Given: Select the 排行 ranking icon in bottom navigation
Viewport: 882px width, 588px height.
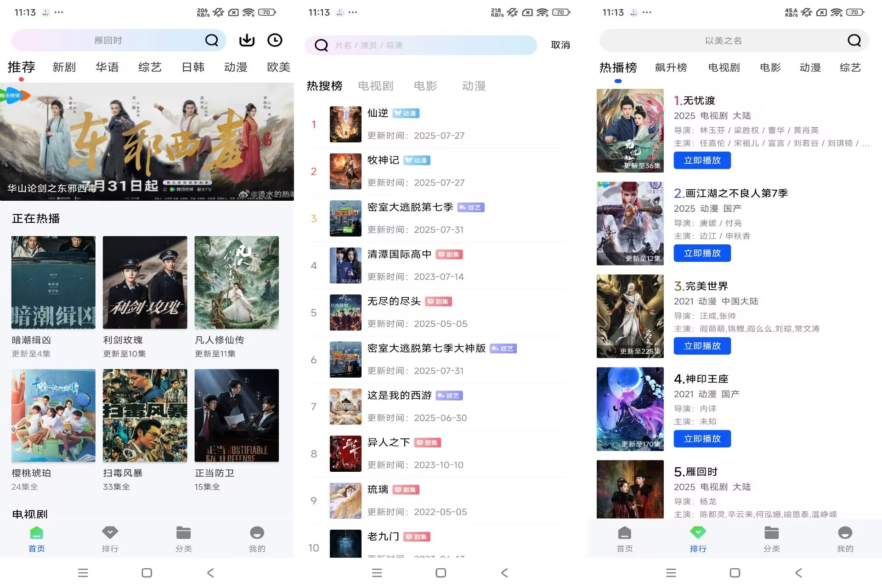Looking at the screenshot, I should click(698, 538).
